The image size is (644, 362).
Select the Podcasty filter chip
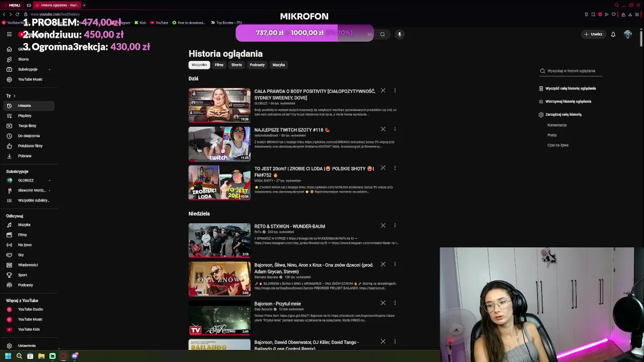click(257, 65)
